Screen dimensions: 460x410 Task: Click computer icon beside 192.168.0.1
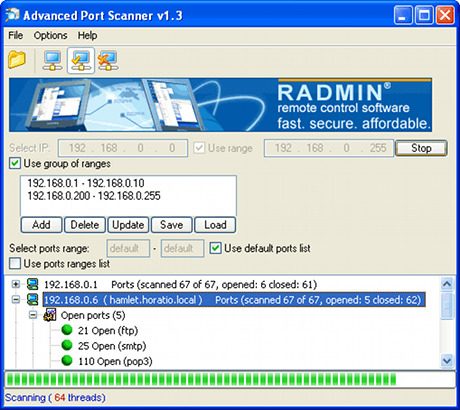32,284
